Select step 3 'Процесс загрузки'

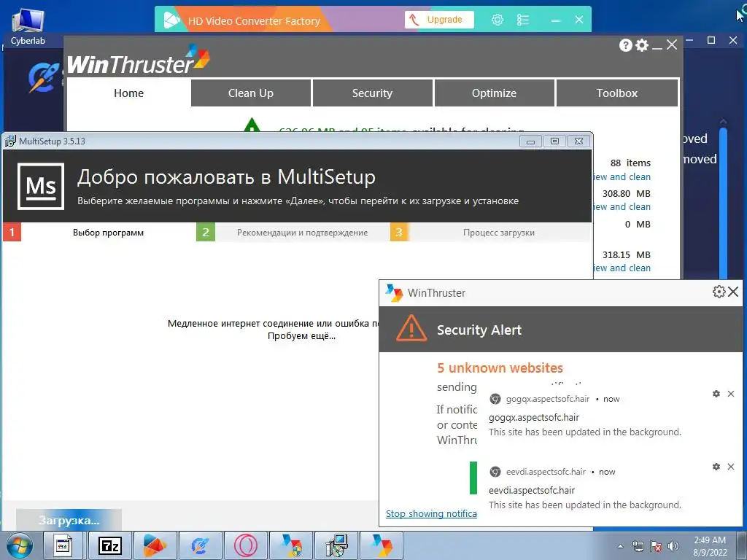pyautogui.click(x=490, y=233)
